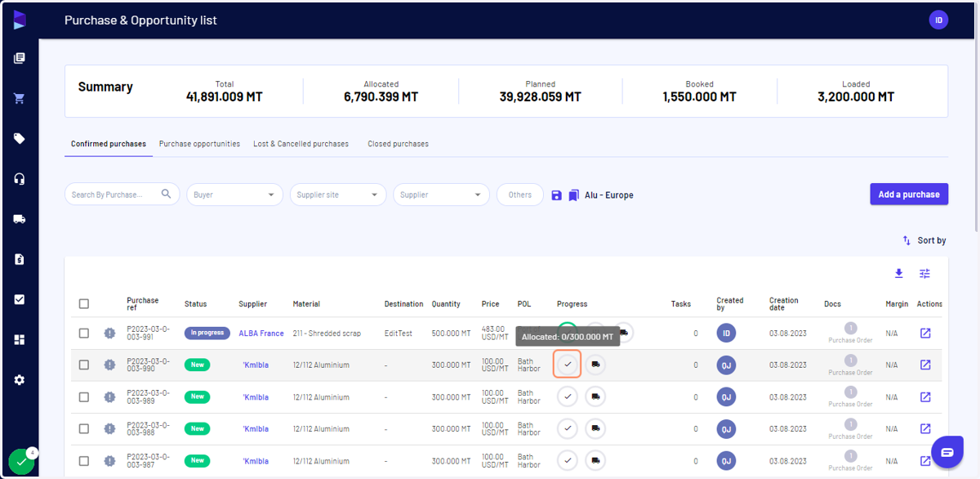
Task: Open the Others filter options
Action: pos(520,195)
